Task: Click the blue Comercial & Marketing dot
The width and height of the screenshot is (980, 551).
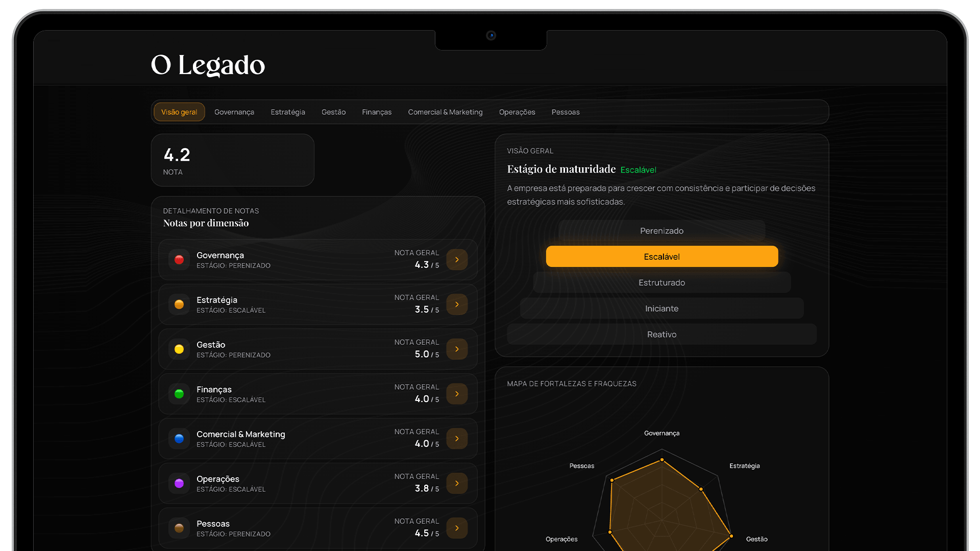Action: tap(179, 439)
